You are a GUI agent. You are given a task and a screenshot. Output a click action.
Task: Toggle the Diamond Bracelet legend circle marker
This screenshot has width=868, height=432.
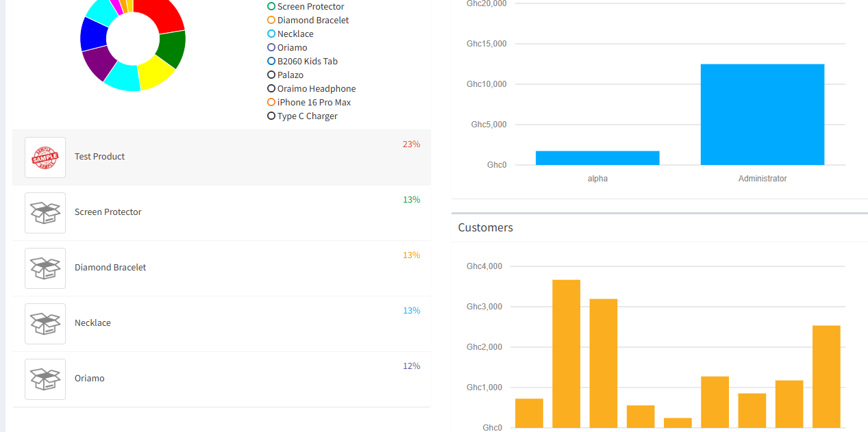[271, 20]
